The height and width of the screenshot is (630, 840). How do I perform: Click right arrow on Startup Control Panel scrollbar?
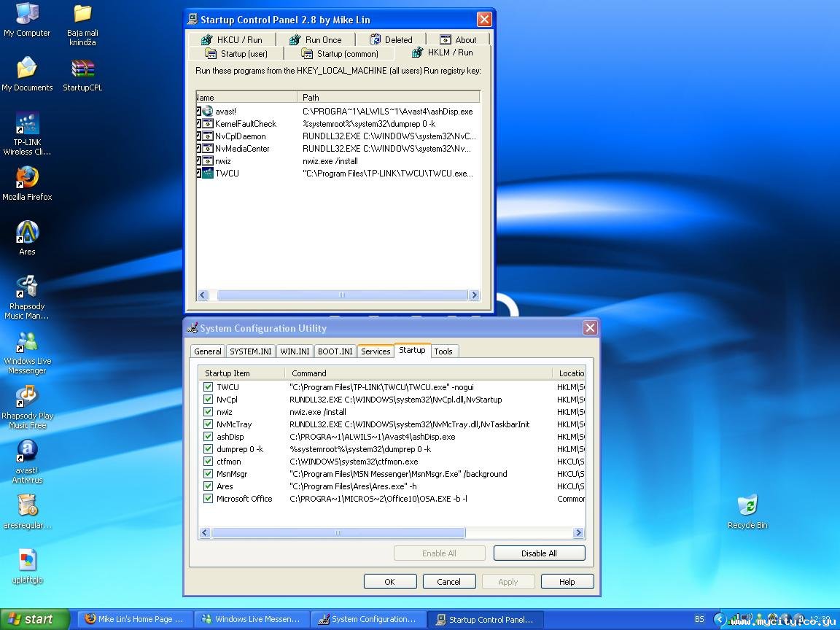point(473,295)
